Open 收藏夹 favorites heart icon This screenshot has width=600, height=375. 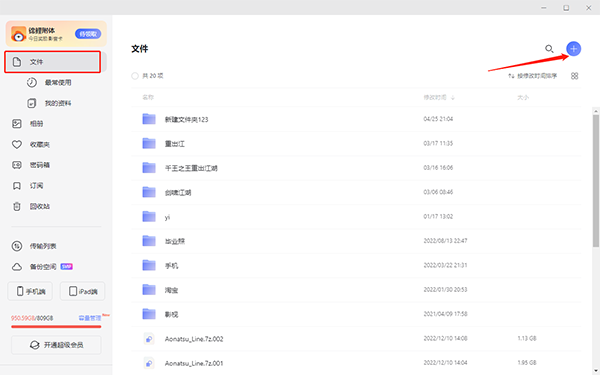[x=17, y=144]
